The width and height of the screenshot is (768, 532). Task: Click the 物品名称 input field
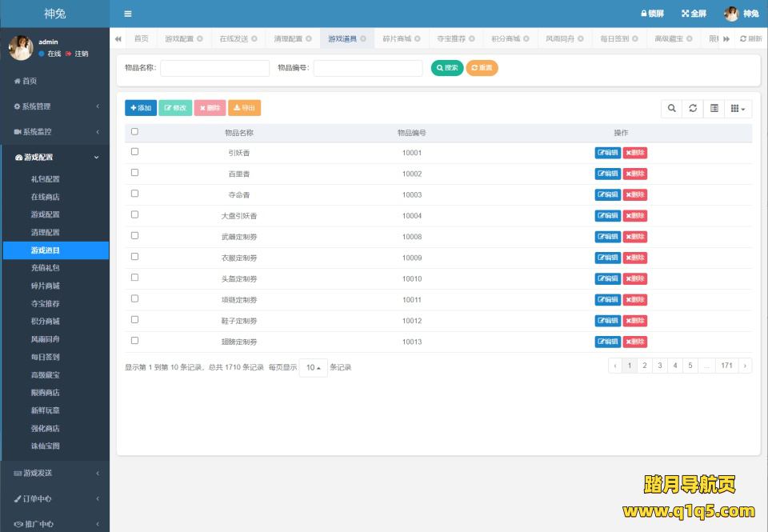point(214,68)
